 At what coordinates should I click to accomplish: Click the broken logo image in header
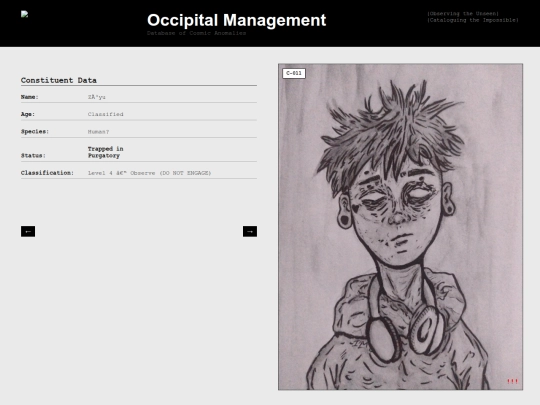coord(24,14)
